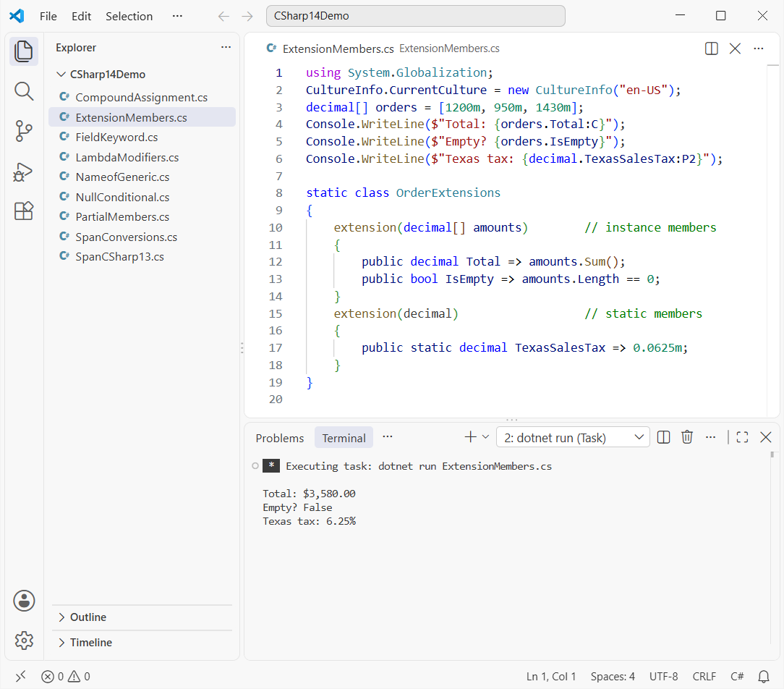
Task: Kill terminal with the trash icon
Action: 687,437
